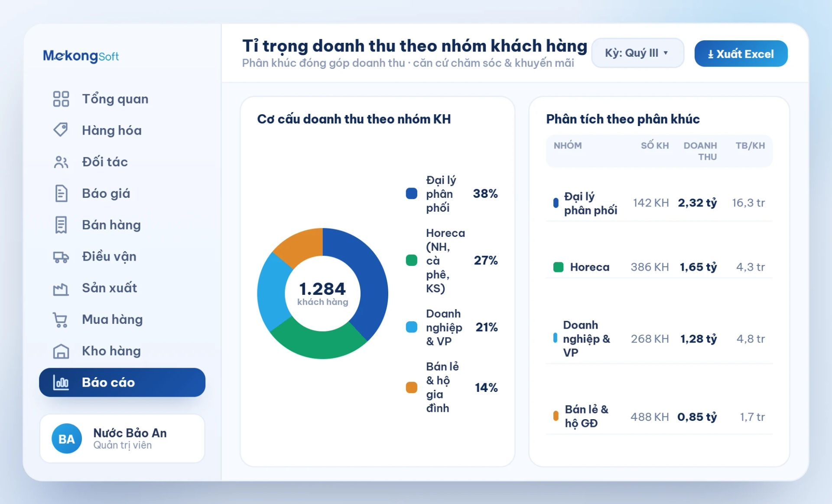The image size is (832, 504).
Task: Click the Tổng quan grid icon
Action: (61, 99)
